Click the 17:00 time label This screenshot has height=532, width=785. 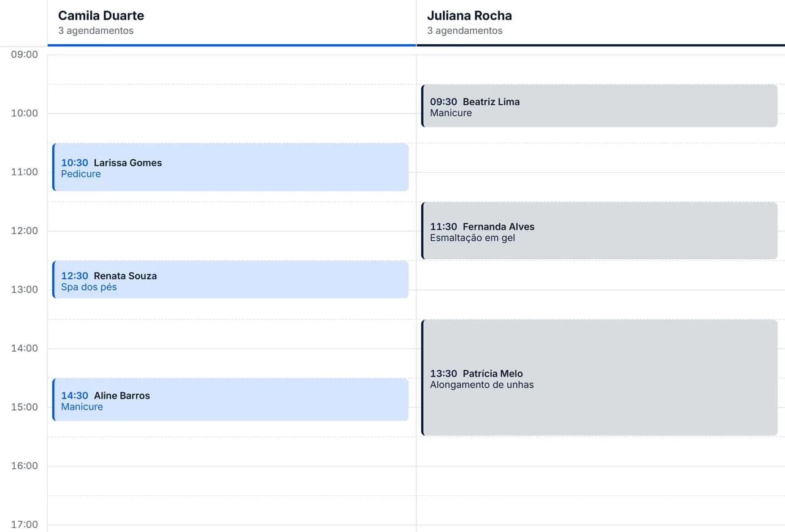(25, 525)
